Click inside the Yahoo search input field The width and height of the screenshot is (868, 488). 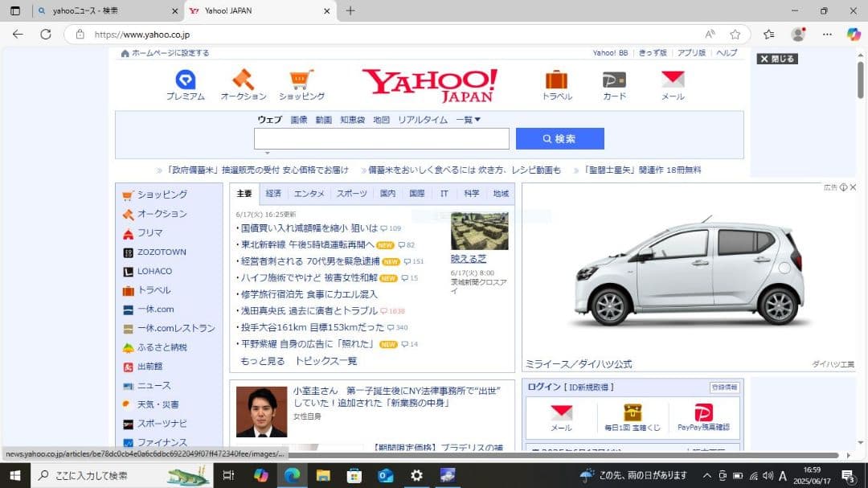point(380,138)
